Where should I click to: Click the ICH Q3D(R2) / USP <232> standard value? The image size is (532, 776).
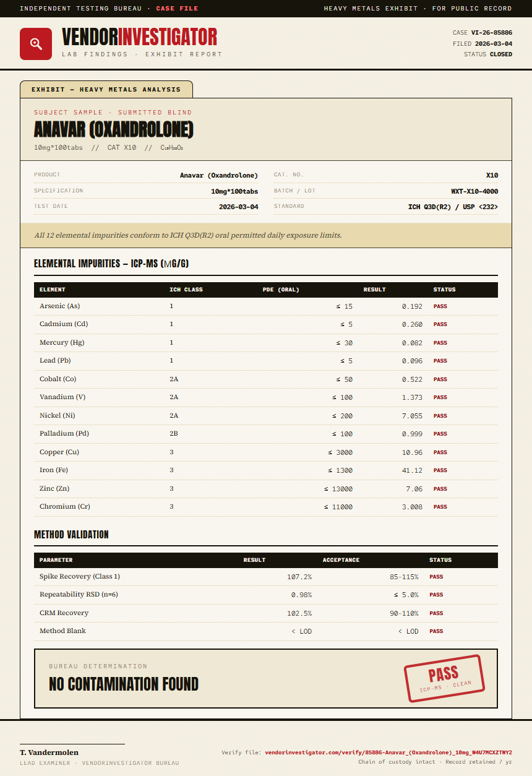(453, 207)
